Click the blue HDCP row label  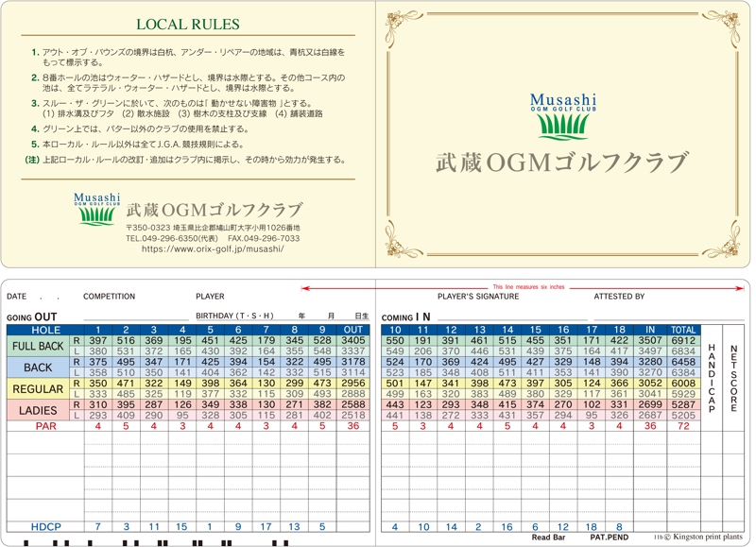coord(45,527)
